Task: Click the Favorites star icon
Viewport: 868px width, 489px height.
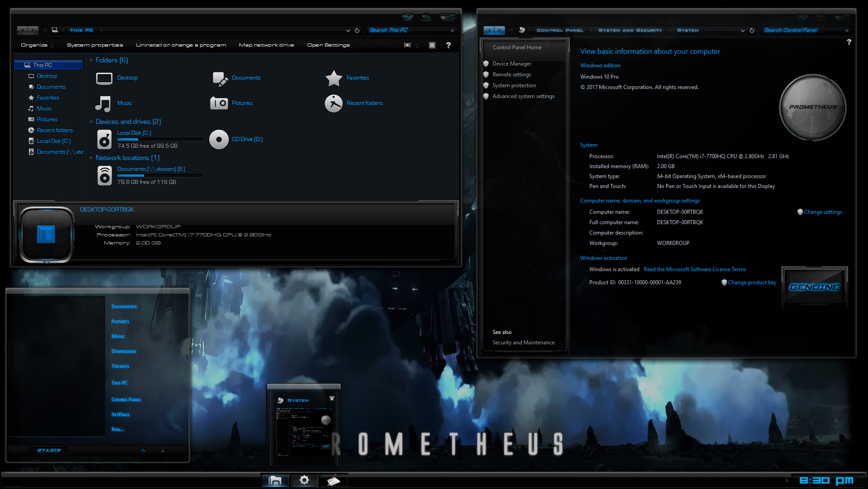Action: click(x=334, y=78)
